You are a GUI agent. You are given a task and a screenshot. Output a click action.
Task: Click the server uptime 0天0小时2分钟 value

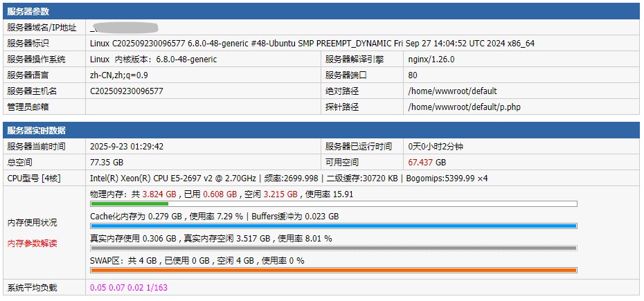click(x=436, y=147)
